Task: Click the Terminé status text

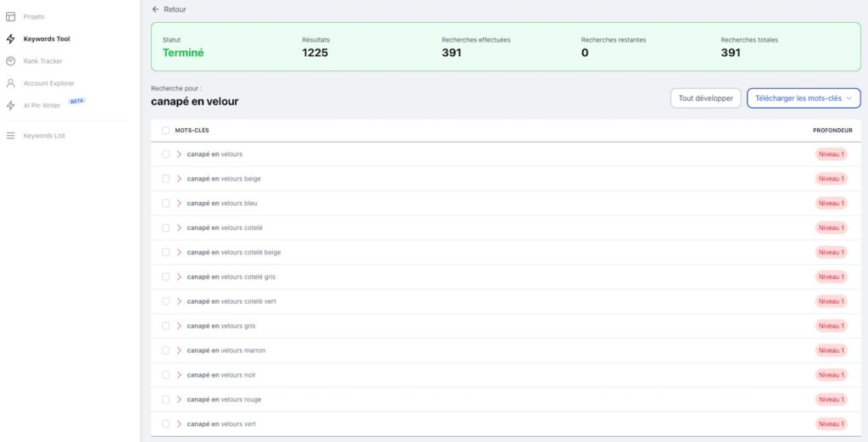Action: pyautogui.click(x=183, y=53)
